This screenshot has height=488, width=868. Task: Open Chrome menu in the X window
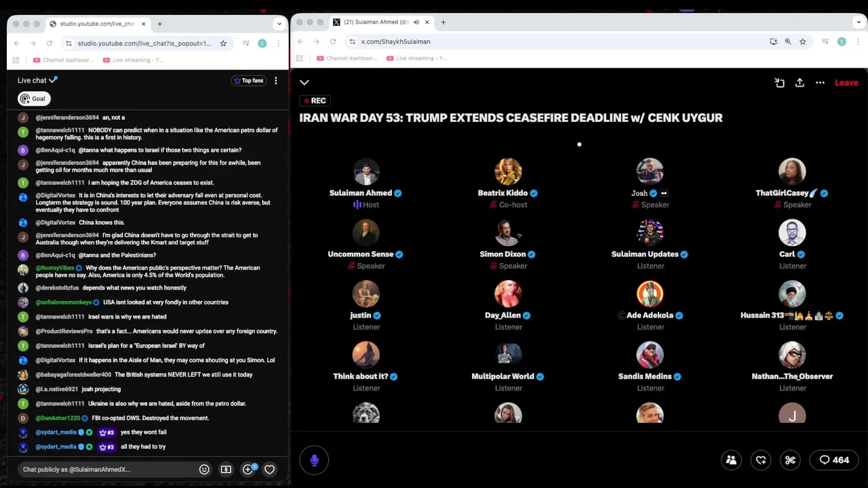857,41
